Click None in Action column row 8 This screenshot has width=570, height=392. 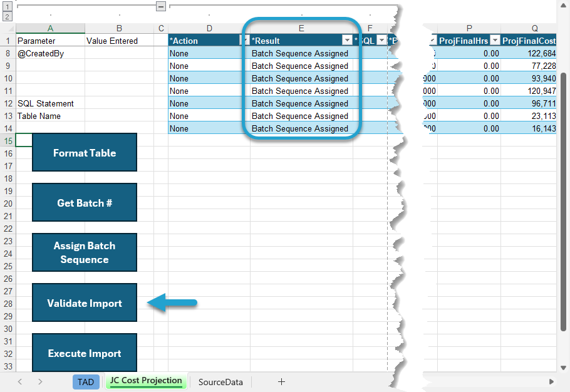point(209,53)
